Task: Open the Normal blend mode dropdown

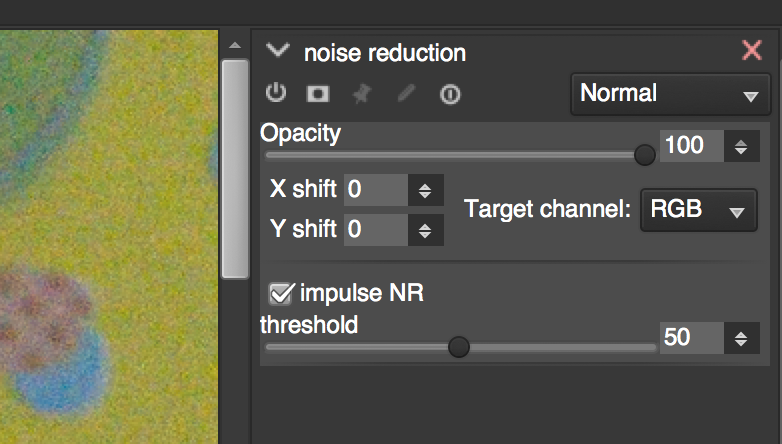Action: [x=670, y=94]
